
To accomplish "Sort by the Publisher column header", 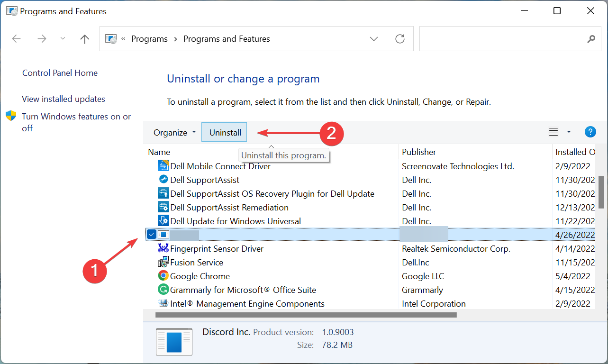I will (419, 152).
